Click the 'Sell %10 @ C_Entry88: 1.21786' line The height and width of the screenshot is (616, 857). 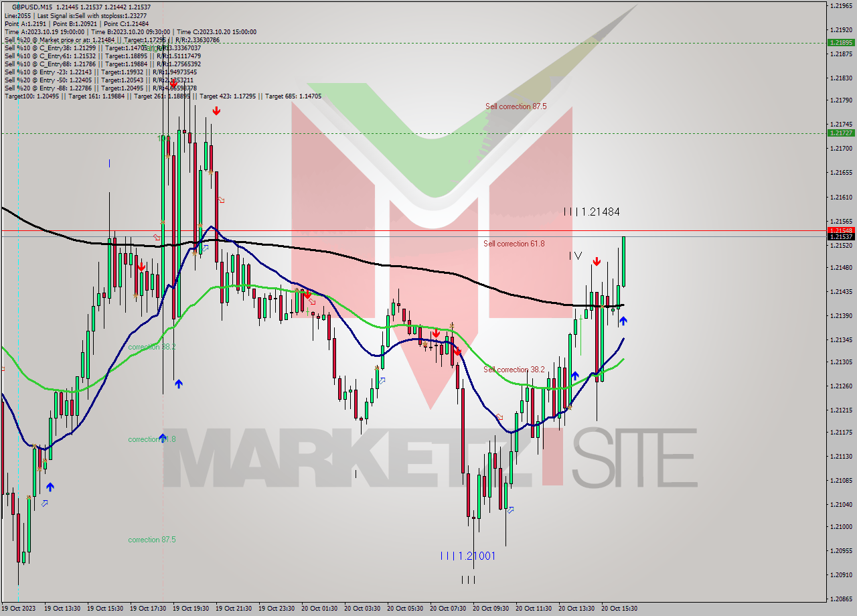click(102, 64)
